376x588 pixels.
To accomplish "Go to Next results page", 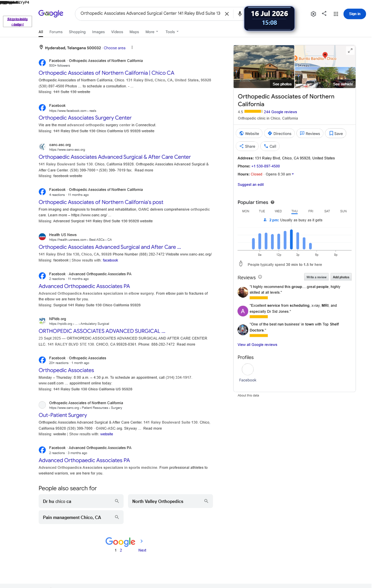I will pyautogui.click(x=142, y=550).
